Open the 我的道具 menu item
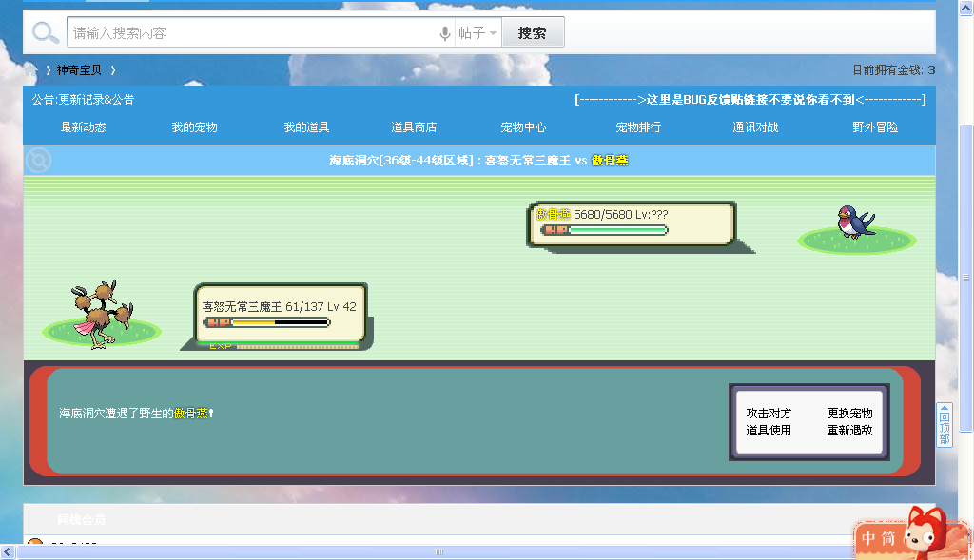This screenshot has height=560, width=974. pyautogui.click(x=306, y=127)
